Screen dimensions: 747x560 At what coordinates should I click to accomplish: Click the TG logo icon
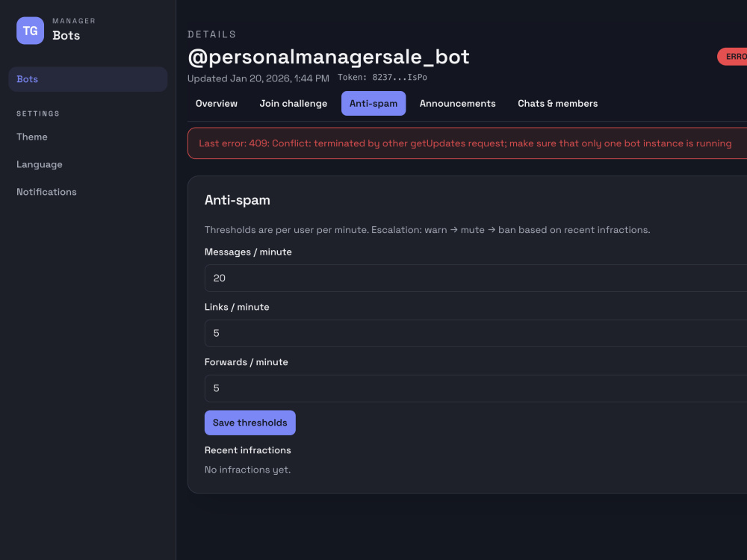point(30,31)
